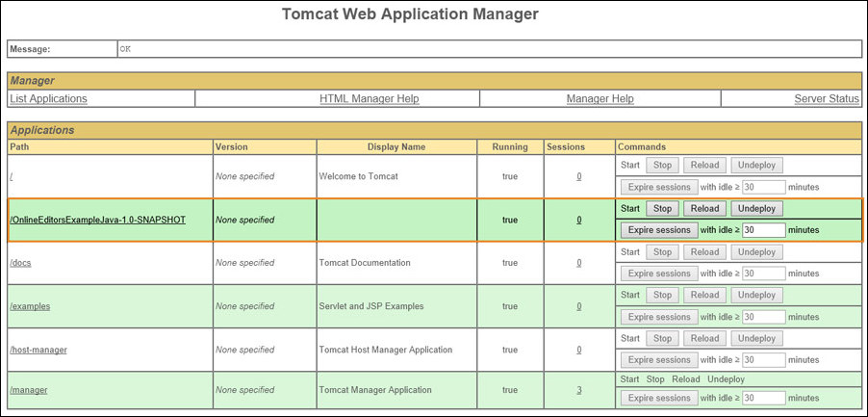
Task: Reload the Servlet and JSP Examples app
Action: pos(704,295)
